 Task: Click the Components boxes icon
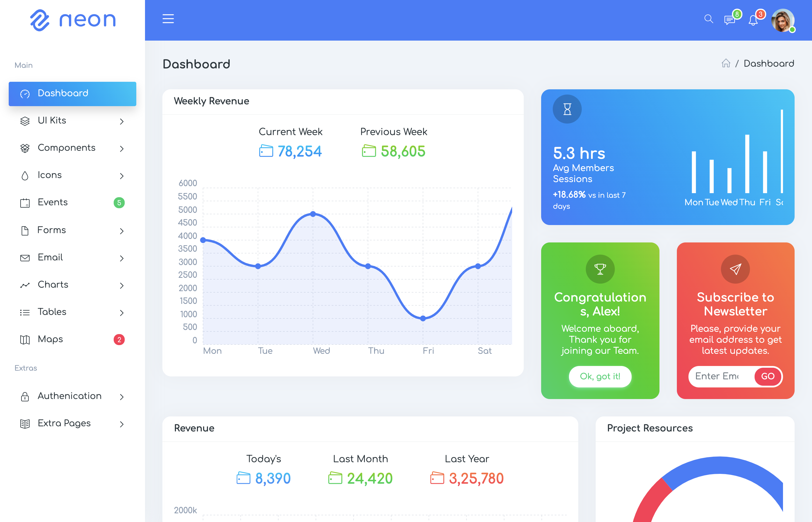tap(25, 148)
